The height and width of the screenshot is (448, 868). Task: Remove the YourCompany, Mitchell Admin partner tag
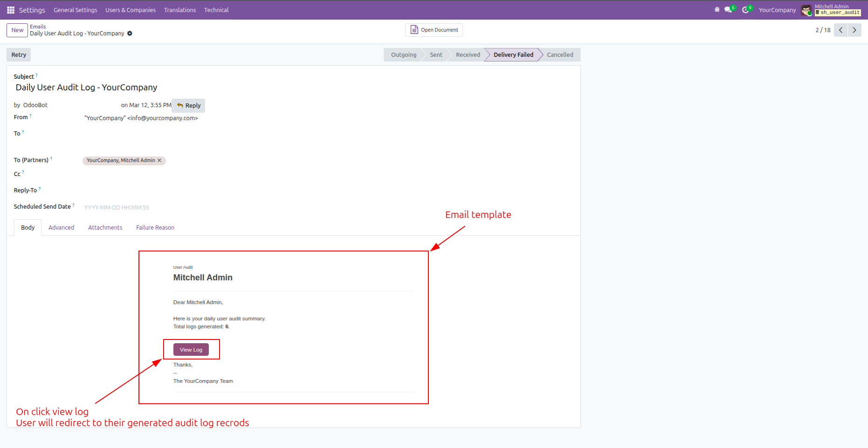[159, 161]
